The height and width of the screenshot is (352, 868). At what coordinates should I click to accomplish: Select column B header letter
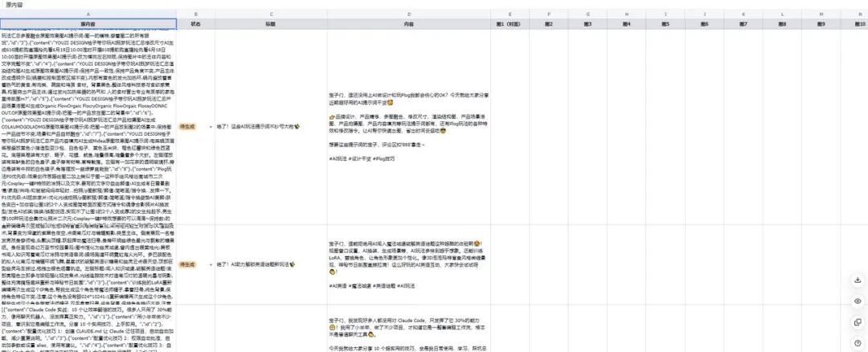(x=196, y=14)
